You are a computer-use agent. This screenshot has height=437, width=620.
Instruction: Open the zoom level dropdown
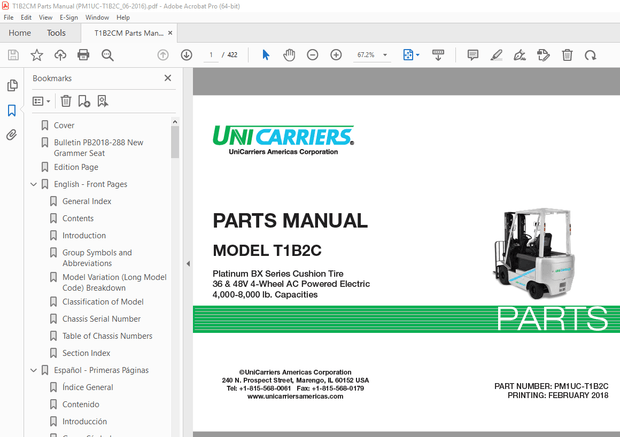click(385, 55)
